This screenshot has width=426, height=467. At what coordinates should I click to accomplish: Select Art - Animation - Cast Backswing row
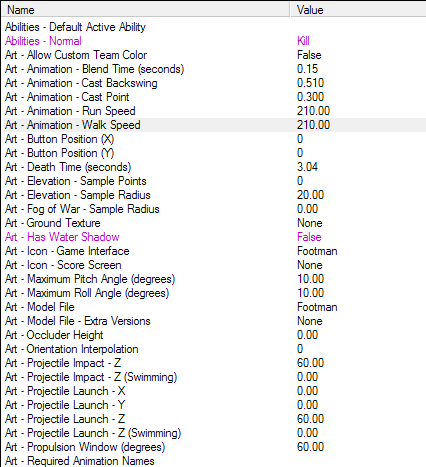click(x=214, y=83)
